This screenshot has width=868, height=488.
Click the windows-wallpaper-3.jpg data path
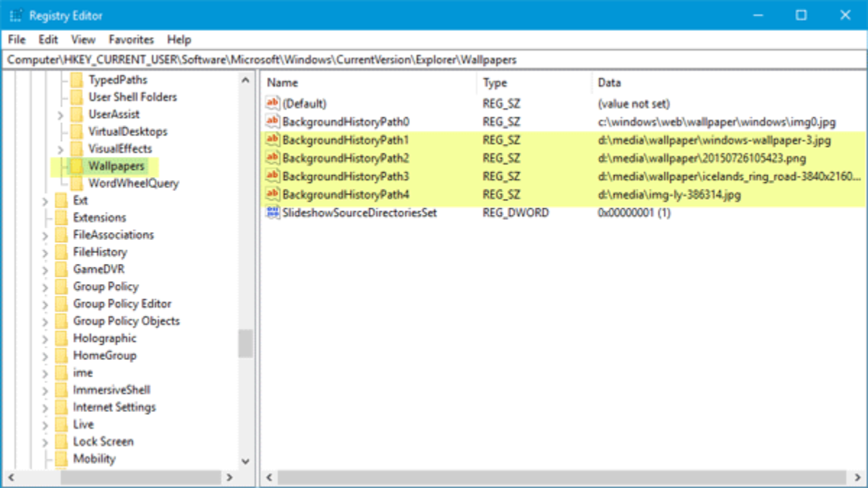pyautogui.click(x=714, y=140)
